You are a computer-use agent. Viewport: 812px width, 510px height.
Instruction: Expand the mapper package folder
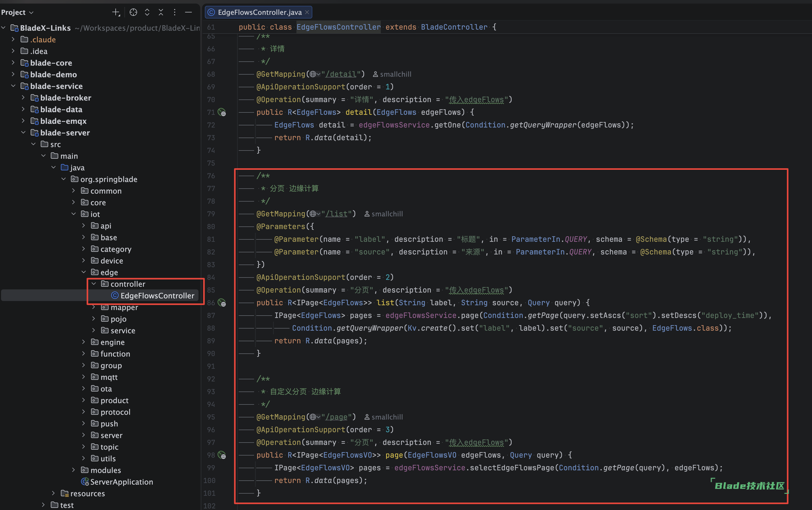tap(94, 307)
